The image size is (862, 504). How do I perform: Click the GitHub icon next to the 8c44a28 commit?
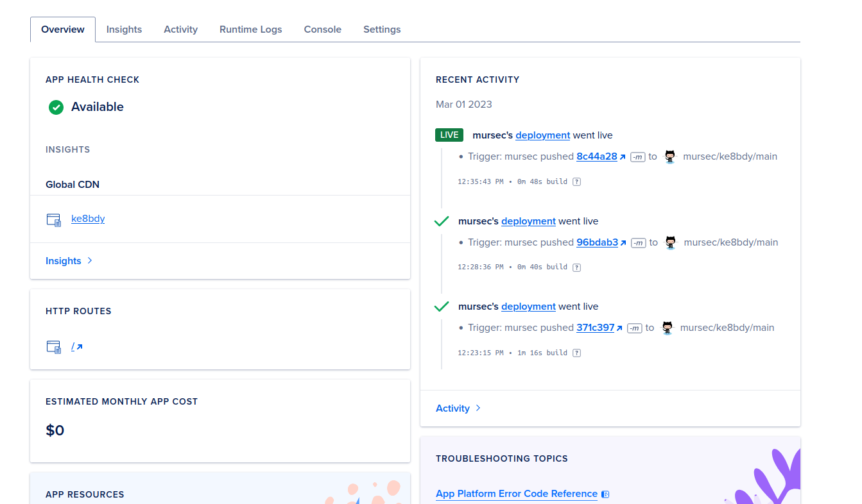[670, 156]
